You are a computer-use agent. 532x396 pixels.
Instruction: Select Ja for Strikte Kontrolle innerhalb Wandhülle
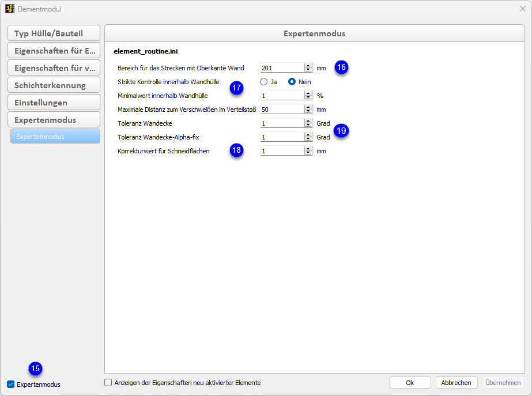[264, 82]
